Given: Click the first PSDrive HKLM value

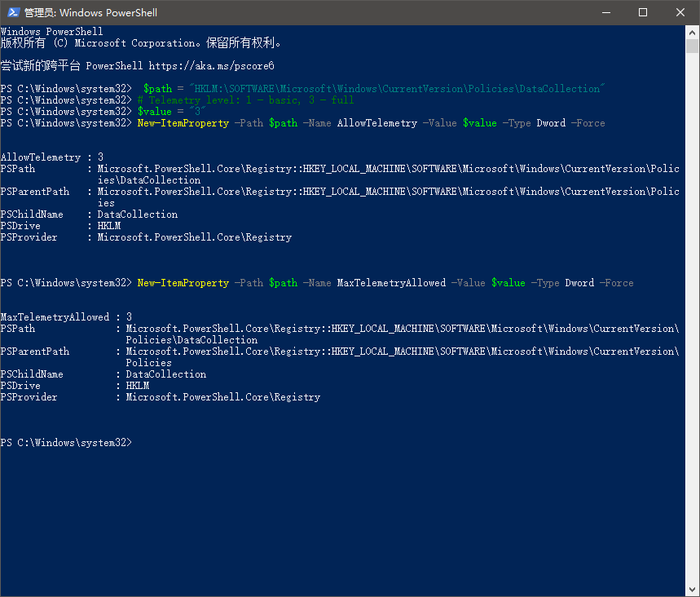Looking at the screenshot, I should click(109, 226).
